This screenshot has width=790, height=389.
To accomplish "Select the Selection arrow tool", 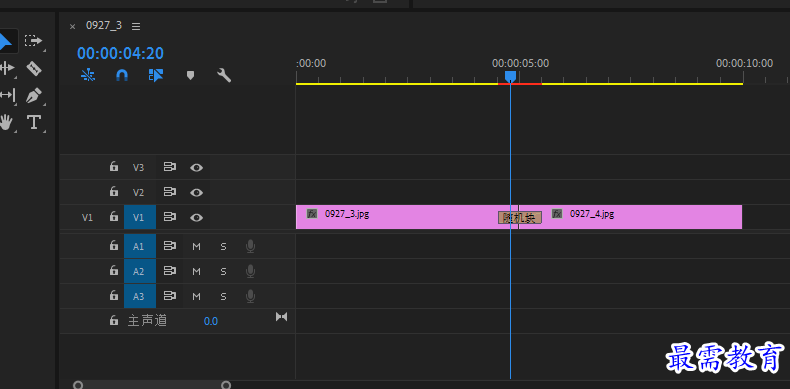I will (5, 41).
